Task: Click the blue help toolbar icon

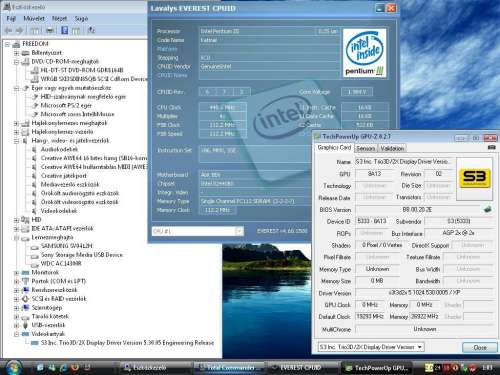Action: (x=65, y=31)
